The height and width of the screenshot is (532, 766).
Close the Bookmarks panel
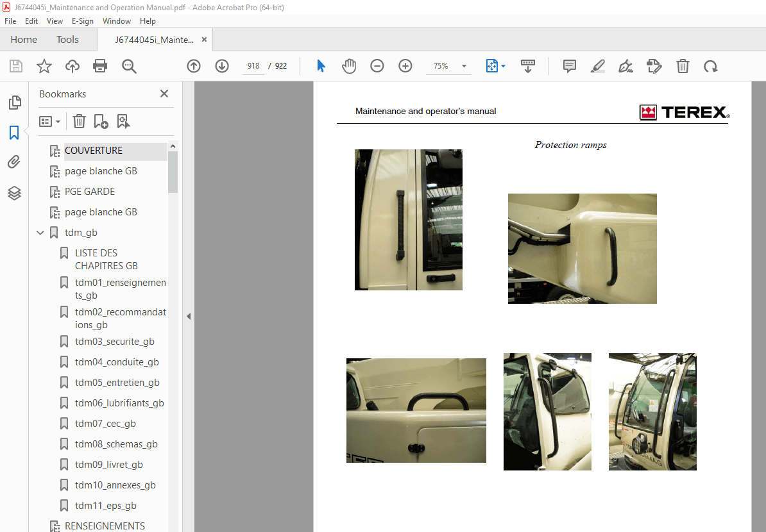pos(164,94)
